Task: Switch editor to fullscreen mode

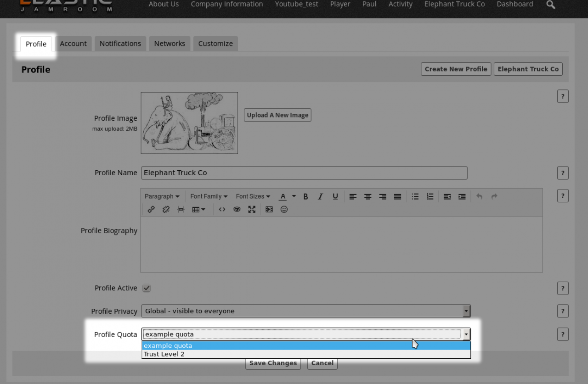Action: (252, 209)
